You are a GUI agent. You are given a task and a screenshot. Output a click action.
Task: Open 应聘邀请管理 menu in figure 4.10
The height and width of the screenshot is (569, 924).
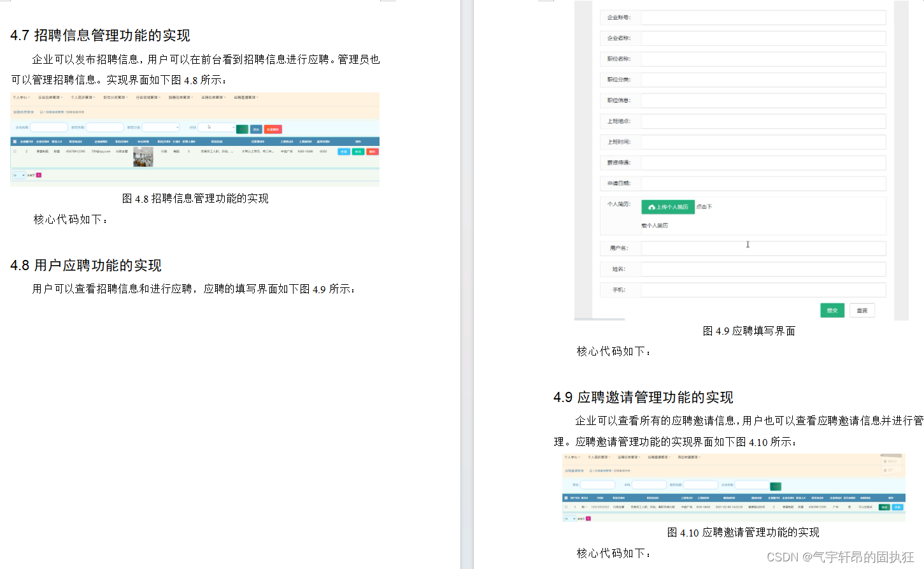coord(659,457)
